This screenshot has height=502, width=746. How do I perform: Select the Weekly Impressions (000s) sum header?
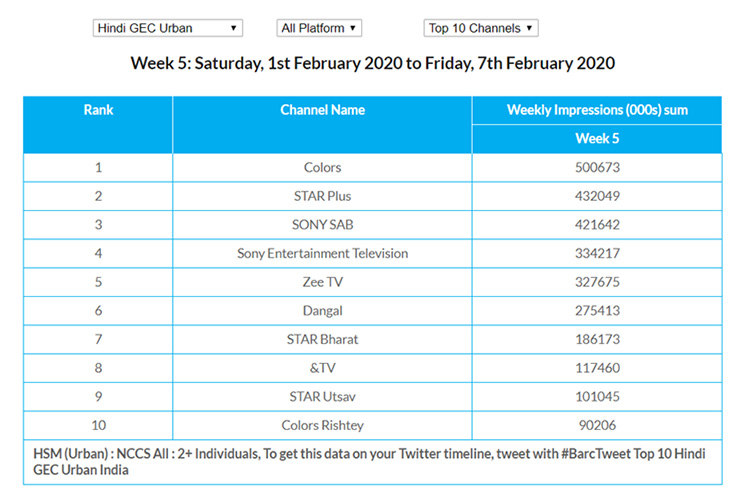597,110
